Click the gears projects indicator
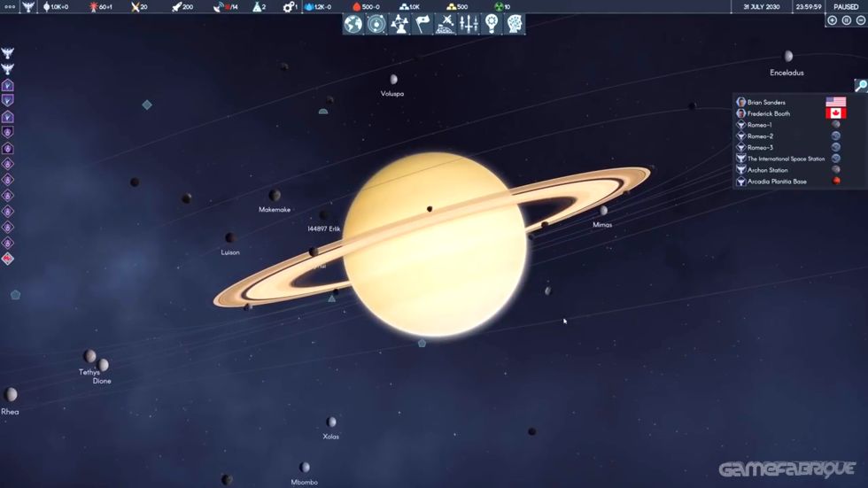868x488 pixels. tap(291, 6)
